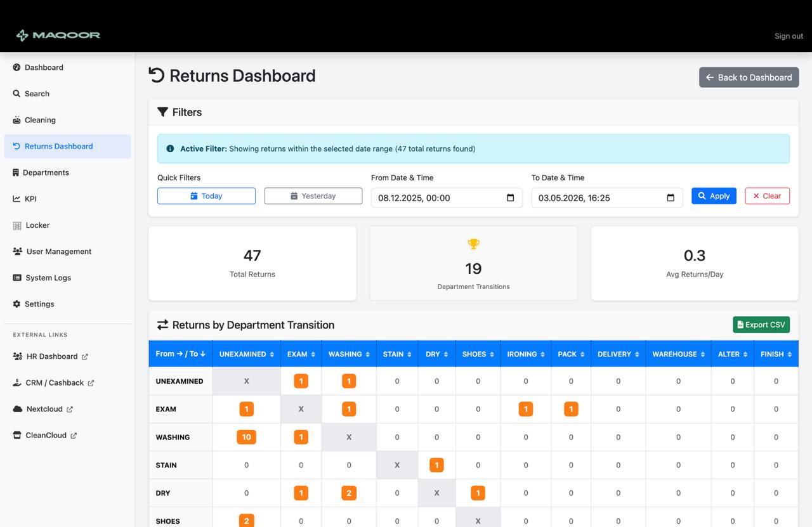Click the calendar icon in From Date field
The image size is (812, 527).
coord(511,198)
